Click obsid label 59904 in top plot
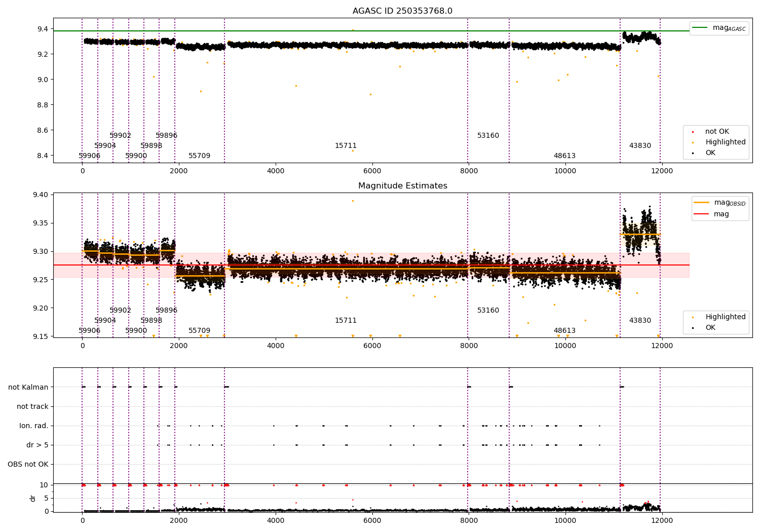 [x=105, y=145]
